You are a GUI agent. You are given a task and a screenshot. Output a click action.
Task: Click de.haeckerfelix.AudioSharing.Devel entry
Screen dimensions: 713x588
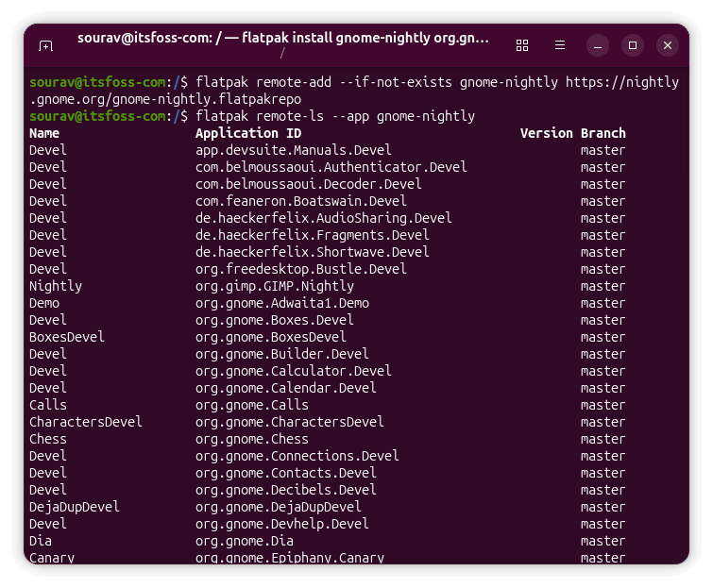[324, 218]
